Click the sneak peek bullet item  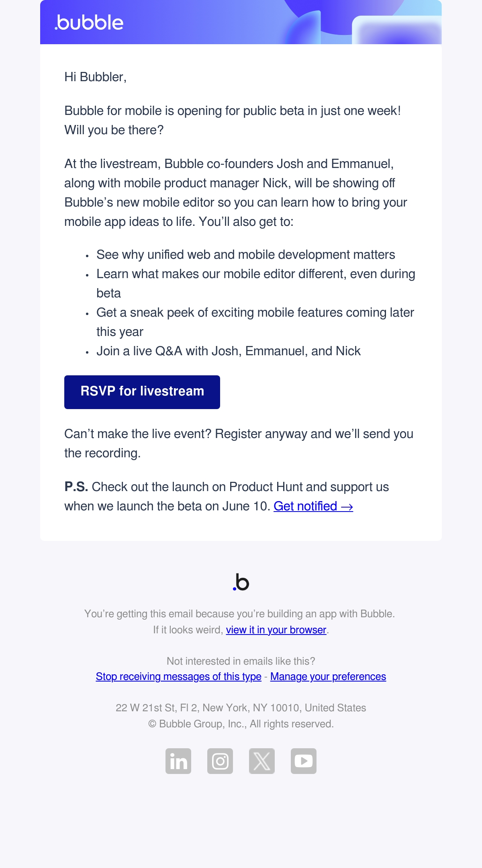click(255, 322)
